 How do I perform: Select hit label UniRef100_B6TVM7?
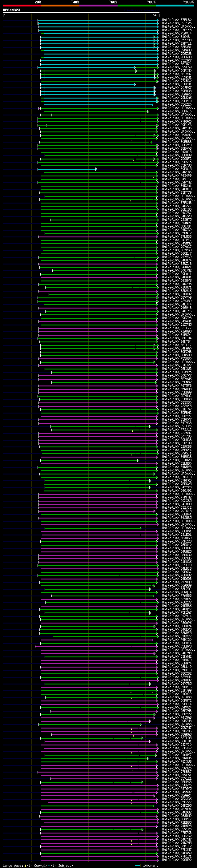pos(177,74)
